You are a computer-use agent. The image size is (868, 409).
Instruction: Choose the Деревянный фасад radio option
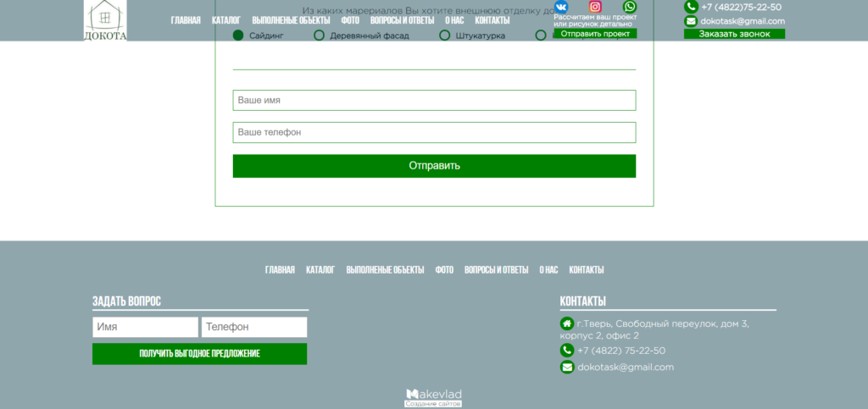point(320,36)
